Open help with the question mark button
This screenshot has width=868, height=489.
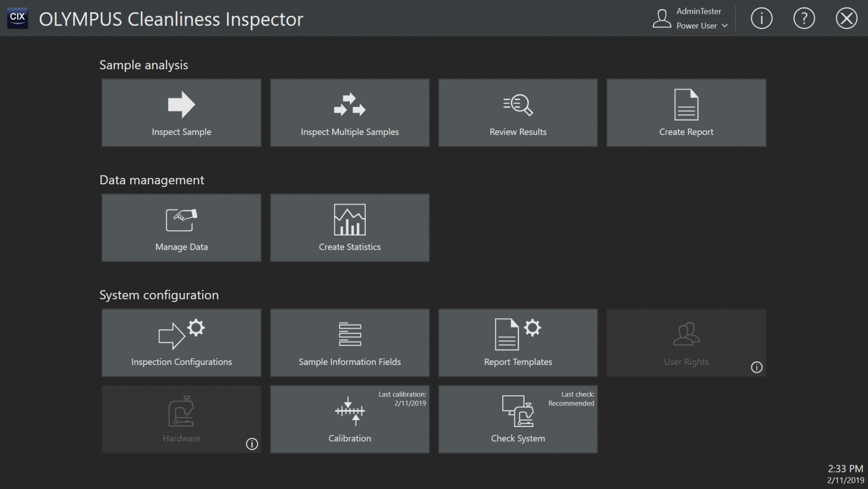pyautogui.click(x=804, y=19)
